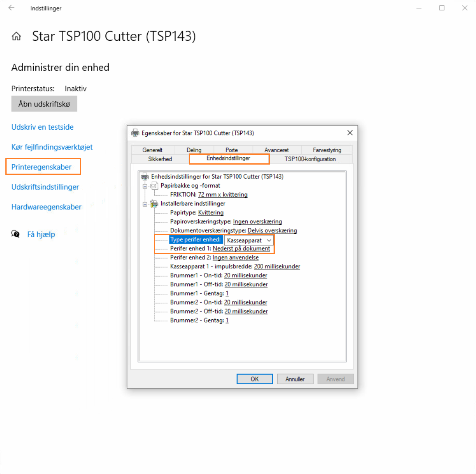Open the TSP100-konfiguration tab
This screenshot has height=474, width=476.
point(310,159)
